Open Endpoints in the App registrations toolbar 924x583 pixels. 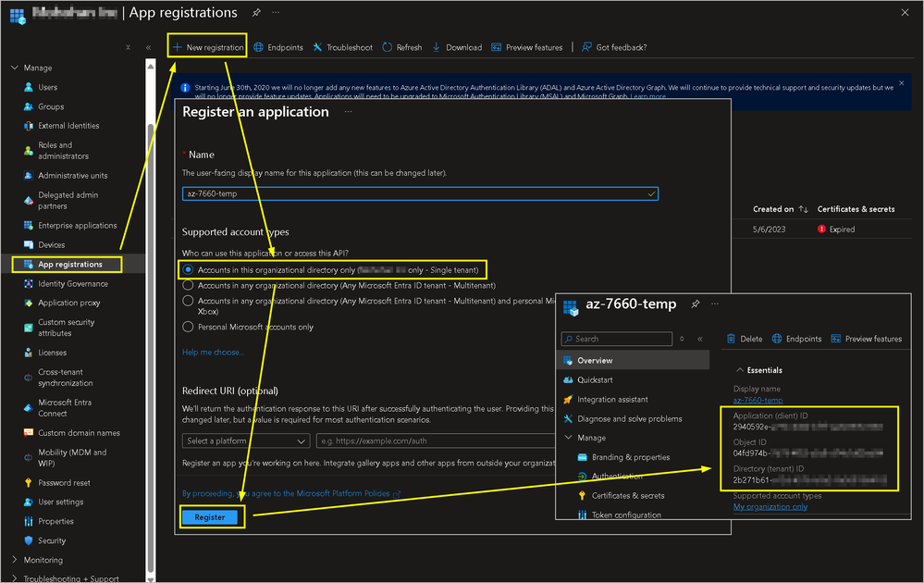click(278, 47)
